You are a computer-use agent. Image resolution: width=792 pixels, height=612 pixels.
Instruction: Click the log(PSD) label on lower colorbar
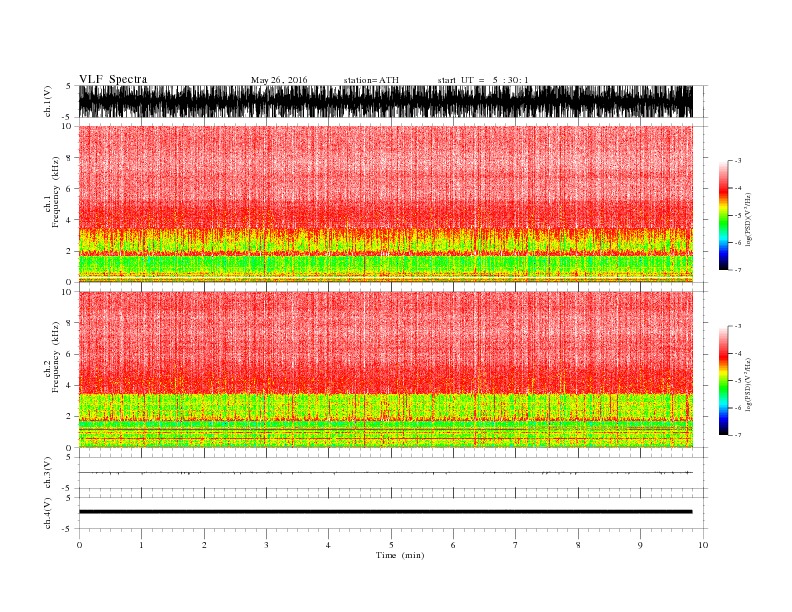[749, 384]
